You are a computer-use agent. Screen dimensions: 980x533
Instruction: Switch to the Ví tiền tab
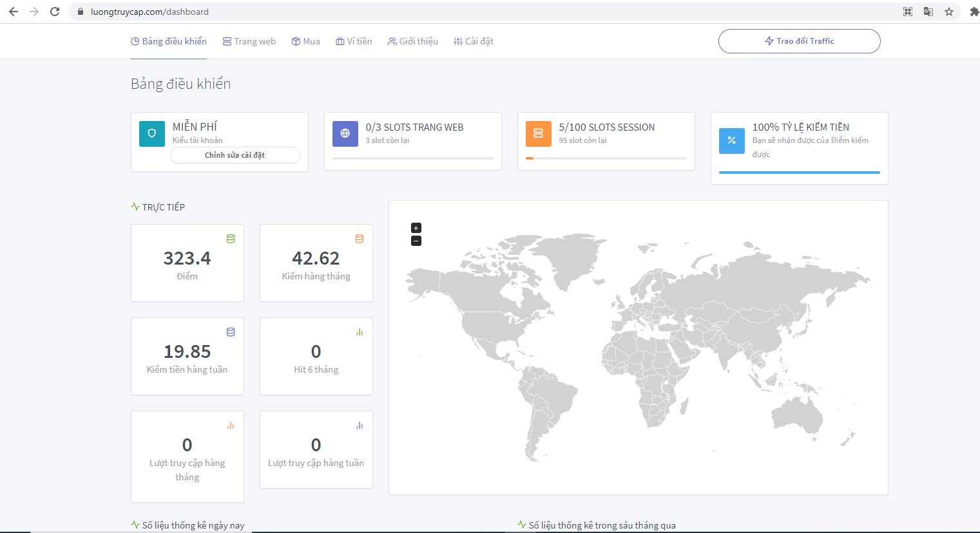click(354, 41)
